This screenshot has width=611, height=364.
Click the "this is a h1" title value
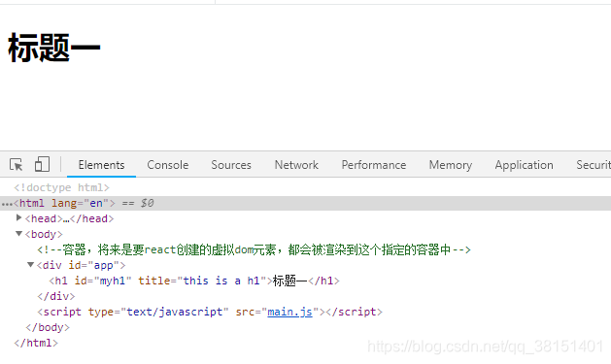[x=221, y=281]
